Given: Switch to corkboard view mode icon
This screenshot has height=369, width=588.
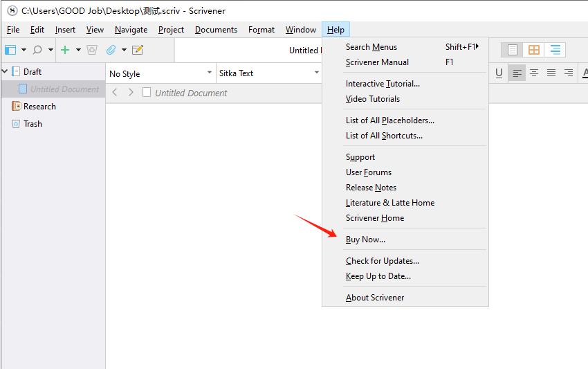Looking at the screenshot, I should [x=533, y=50].
